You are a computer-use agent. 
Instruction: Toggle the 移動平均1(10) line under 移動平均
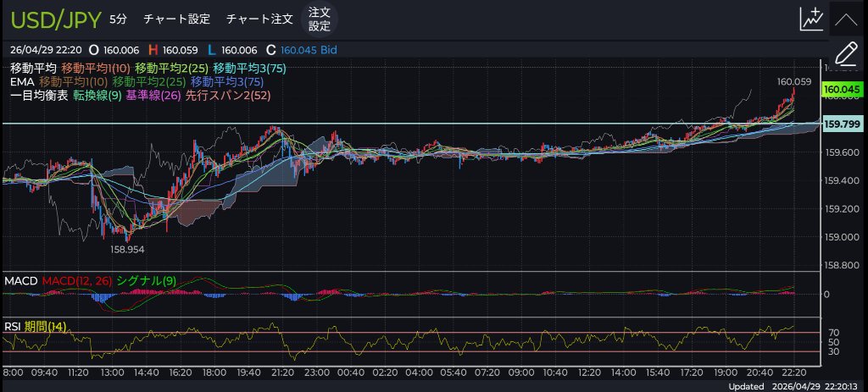point(96,68)
